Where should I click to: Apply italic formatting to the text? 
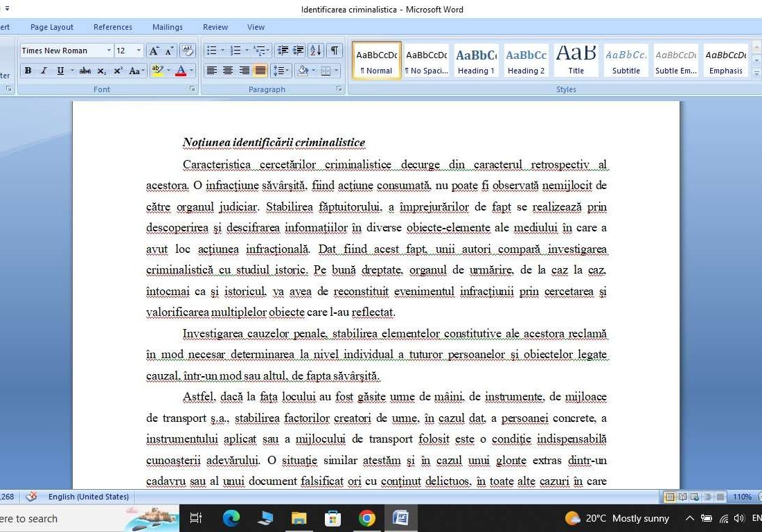pos(43,70)
